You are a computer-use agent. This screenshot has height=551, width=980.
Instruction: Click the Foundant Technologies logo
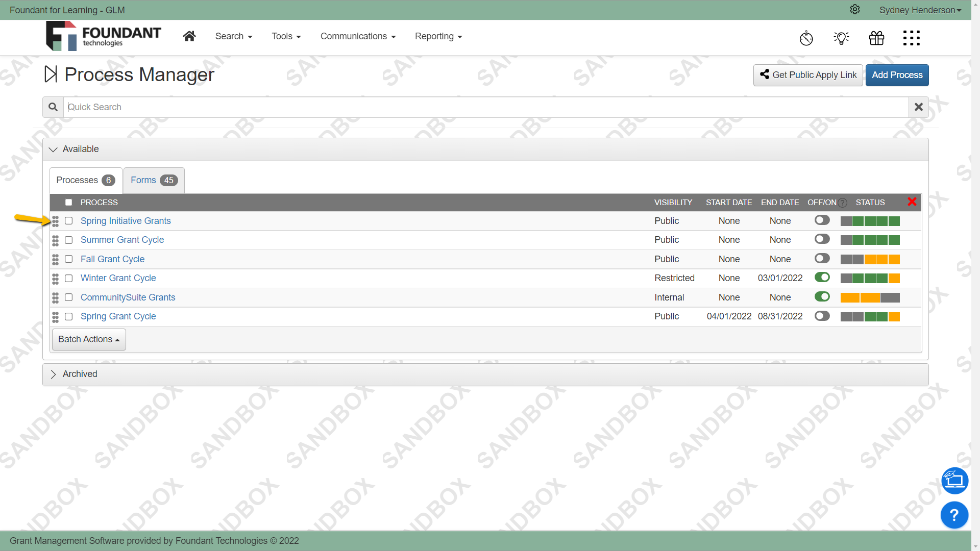pyautogui.click(x=103, y=36)
